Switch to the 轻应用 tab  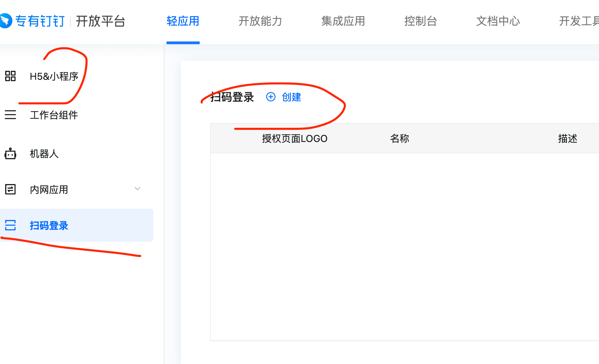pyautogui.click(x=183, y=21)
